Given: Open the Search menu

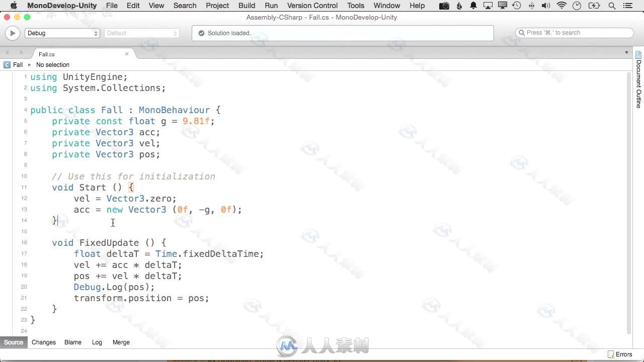Looking at the screenshot, I should pyautogui.click(x=185, y=6).
